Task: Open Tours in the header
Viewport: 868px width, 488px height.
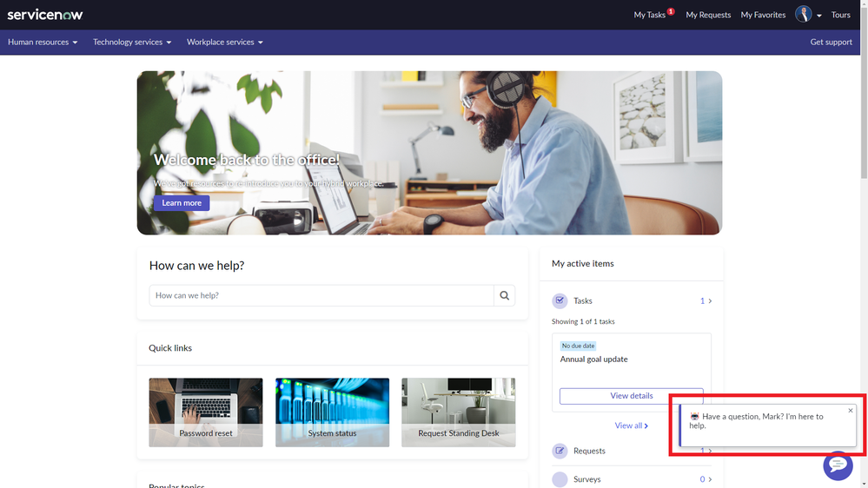Action: point(840,15)
